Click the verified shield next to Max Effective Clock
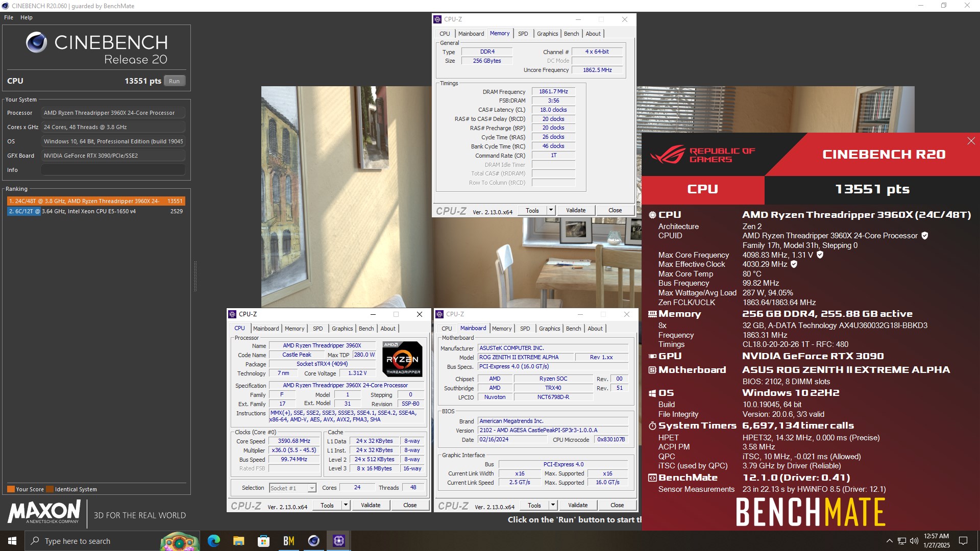 [794, 264]
